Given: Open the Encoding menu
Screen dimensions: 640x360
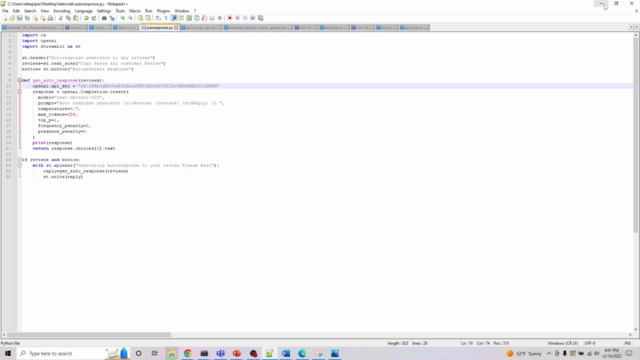Looking at the screenshot, I should point(62,11).
